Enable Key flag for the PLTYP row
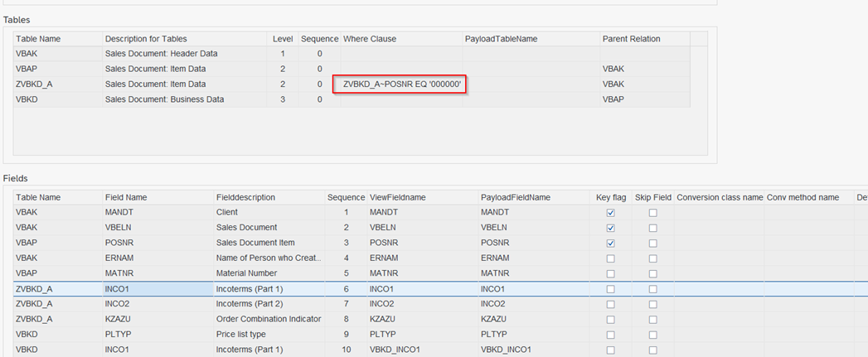 click(x=611, y=335)
